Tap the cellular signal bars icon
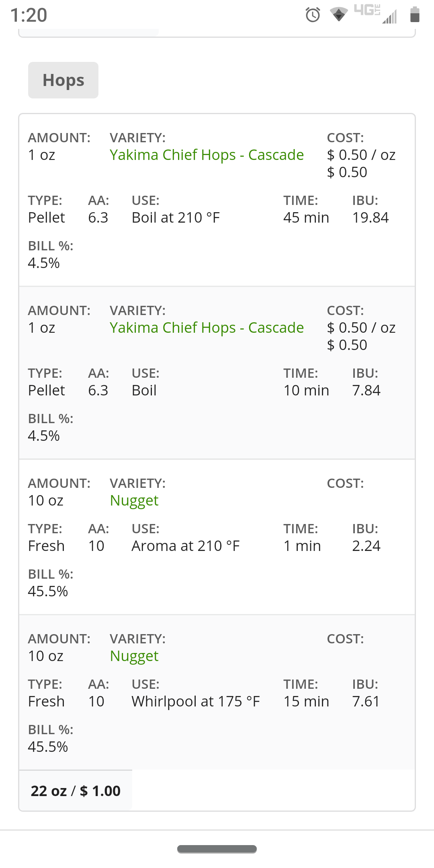This screenshot has width=434, height=868. [x=389, y=17]
